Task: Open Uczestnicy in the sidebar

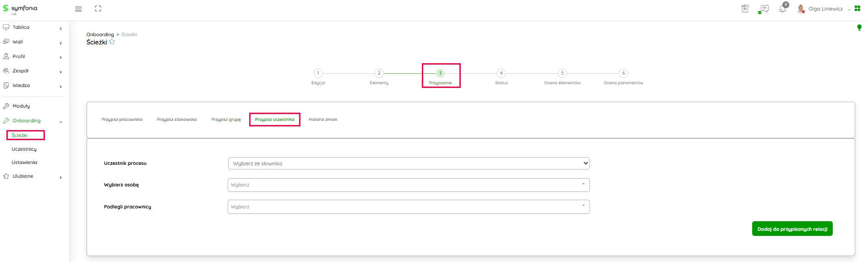Action: pyautogui.click(x=24, y=149)
